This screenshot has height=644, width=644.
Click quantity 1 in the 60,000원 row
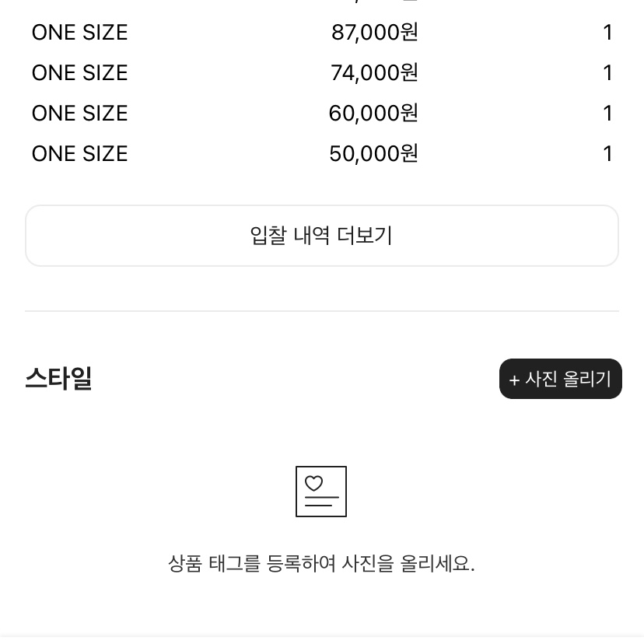click(x=608, y=113)
